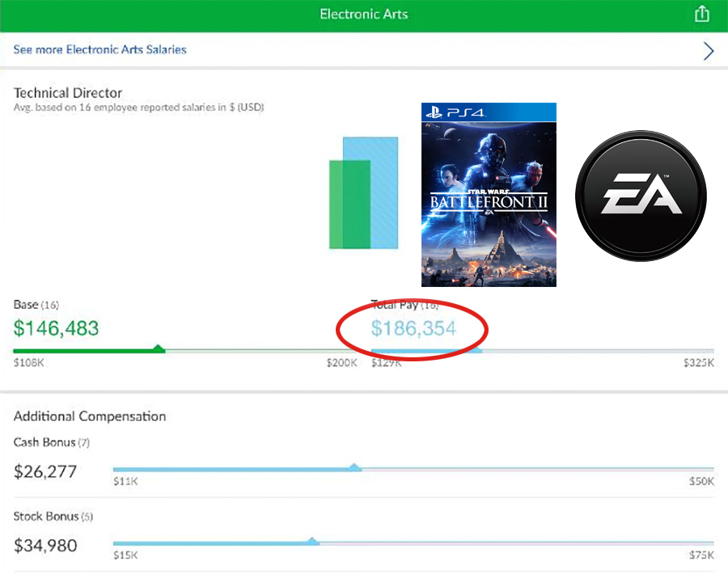Click the Stock Bonus (5) label

coord(53,517)
